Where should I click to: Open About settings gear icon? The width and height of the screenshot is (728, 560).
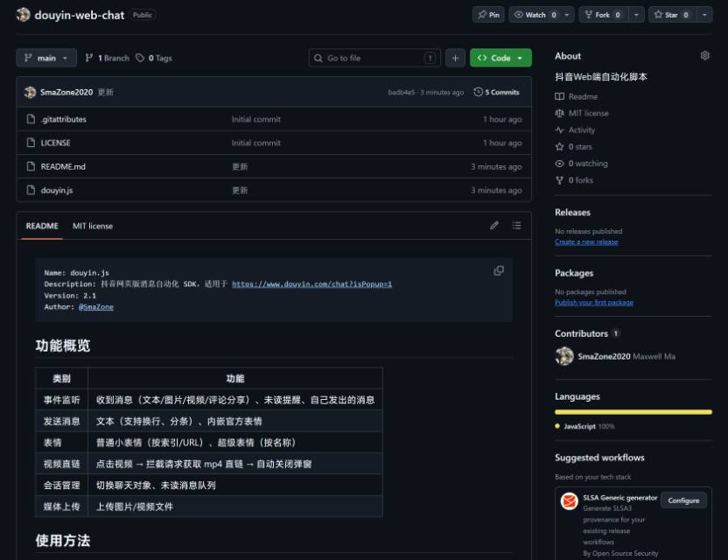coord(704,56)
